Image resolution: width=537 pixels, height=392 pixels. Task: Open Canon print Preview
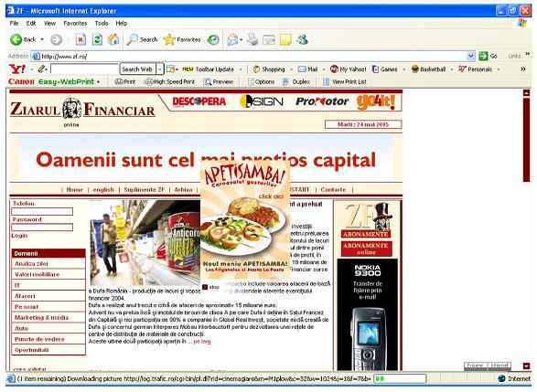[219, 81]
